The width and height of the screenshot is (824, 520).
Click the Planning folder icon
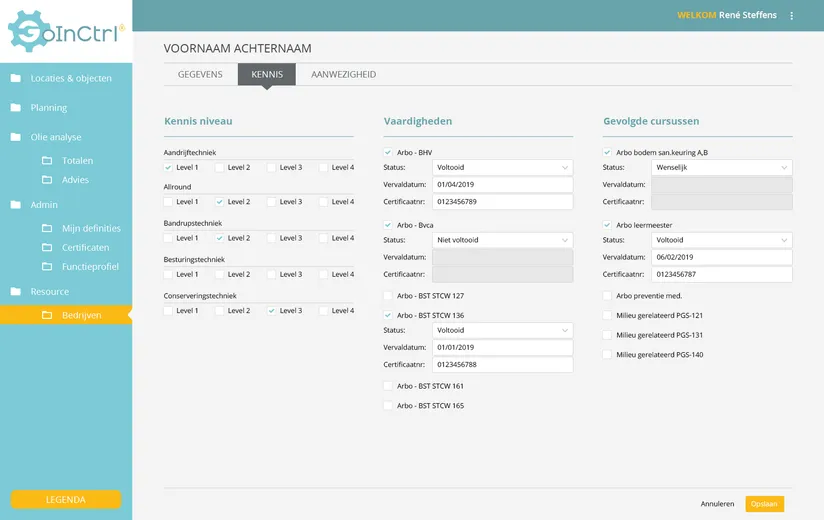click(x=16, y=107)
